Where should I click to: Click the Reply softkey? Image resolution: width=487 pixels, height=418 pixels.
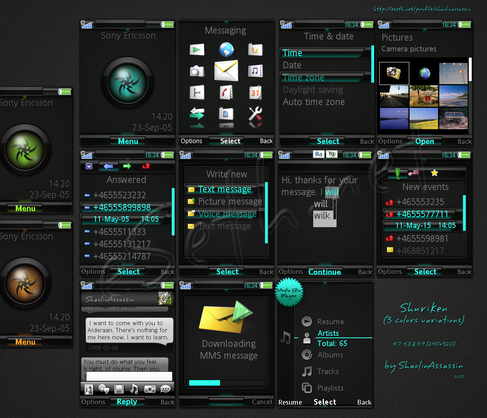127,402
